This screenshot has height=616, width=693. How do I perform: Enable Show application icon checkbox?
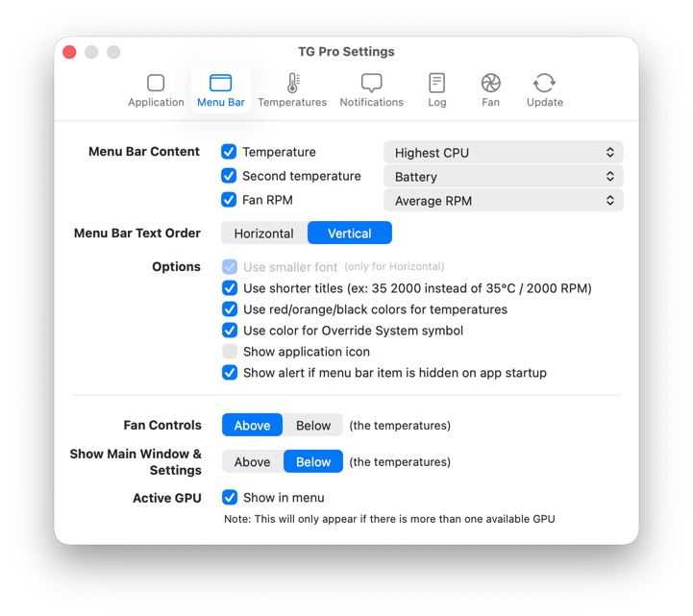click(230, 352)
